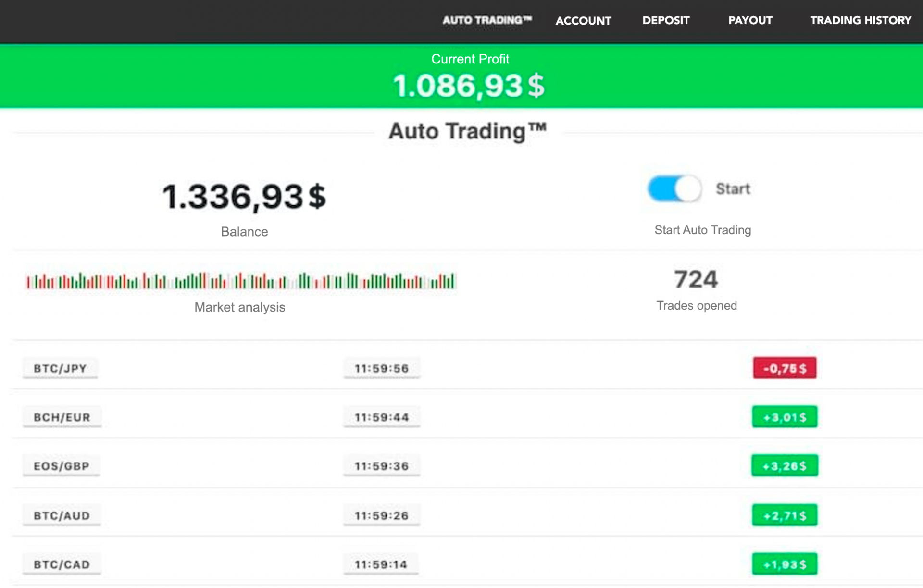Click the Start label beside the switch

(733, 189)
